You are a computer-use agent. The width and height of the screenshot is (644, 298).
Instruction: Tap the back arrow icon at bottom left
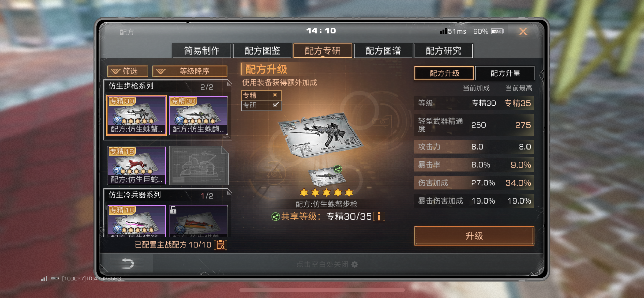127,263
